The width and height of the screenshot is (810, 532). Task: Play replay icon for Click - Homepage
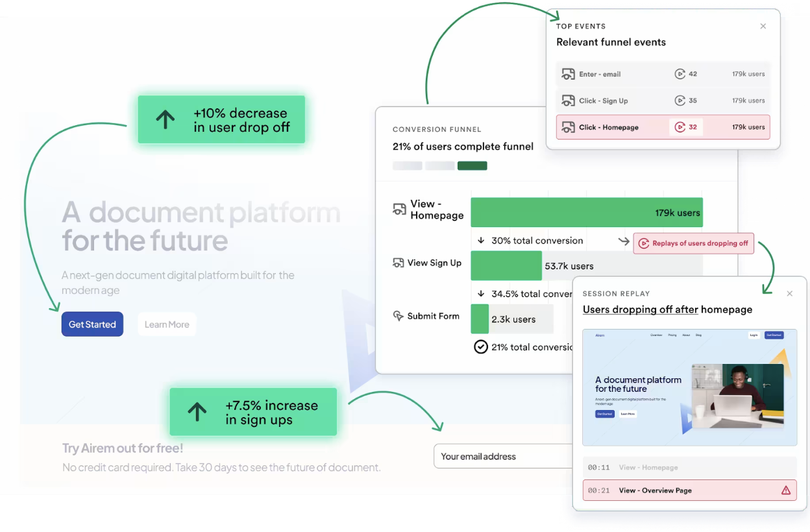(x=680, y=127)
